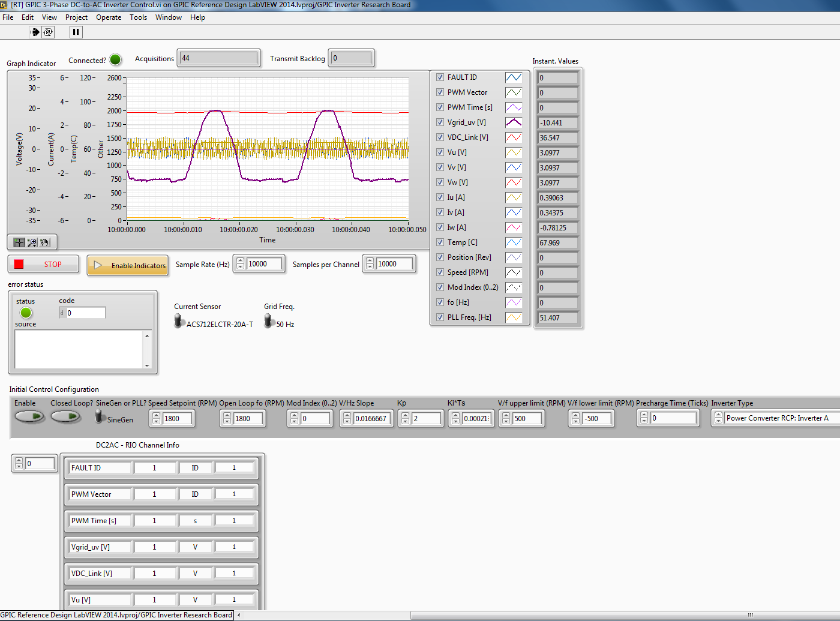
Task: Click the Iv [A] plot line icon
Action: [514, 212]
